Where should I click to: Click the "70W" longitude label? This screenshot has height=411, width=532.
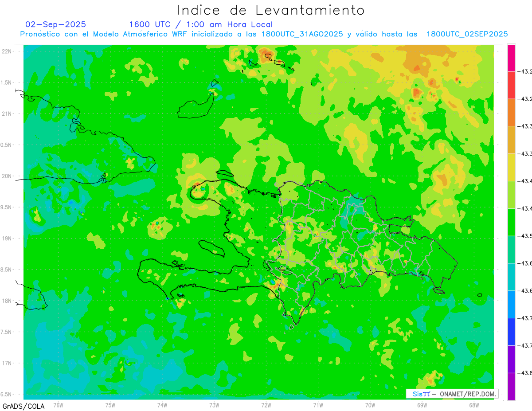tap(370, 405)
